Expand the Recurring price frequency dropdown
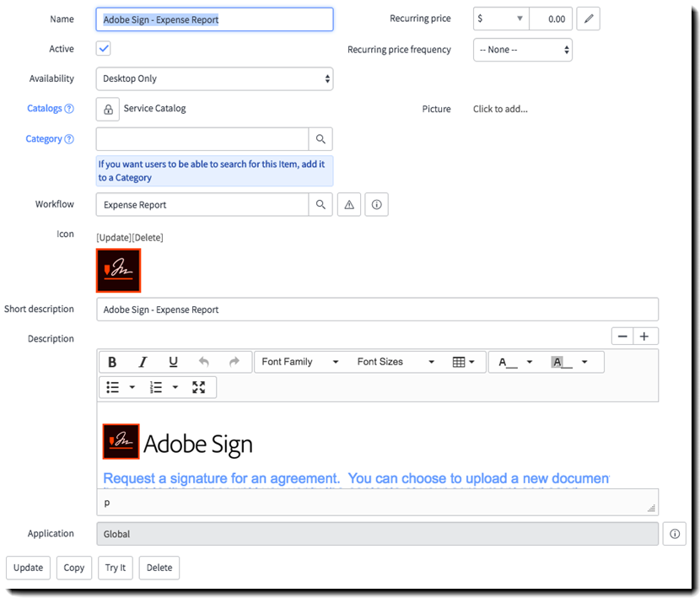Screen dimensions: 700x598 pos(523,50)
